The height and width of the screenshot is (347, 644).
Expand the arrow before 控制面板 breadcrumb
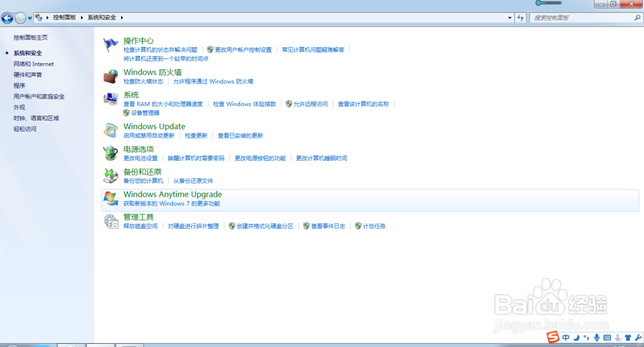point(47,17)
